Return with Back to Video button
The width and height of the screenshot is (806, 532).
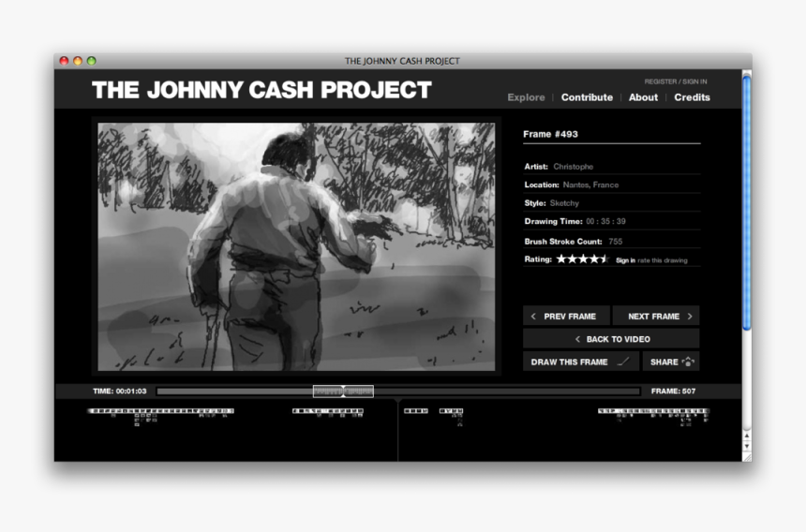click(611, 339)
